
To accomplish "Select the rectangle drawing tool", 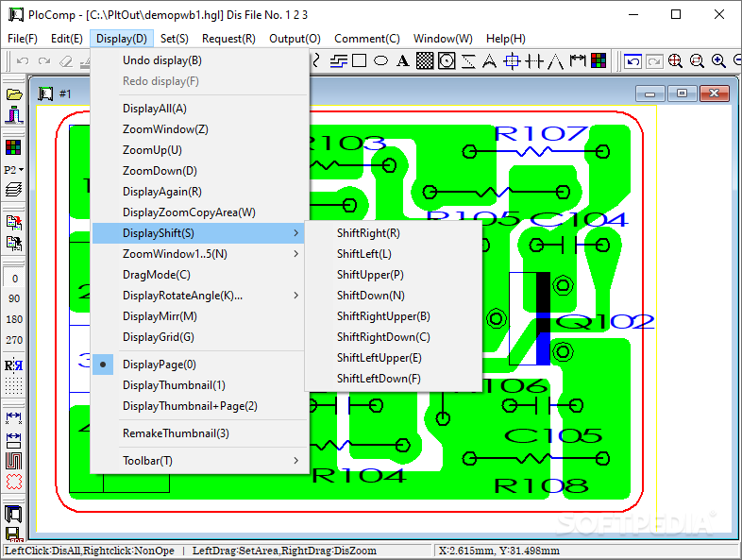I will (x=359, y=60).
